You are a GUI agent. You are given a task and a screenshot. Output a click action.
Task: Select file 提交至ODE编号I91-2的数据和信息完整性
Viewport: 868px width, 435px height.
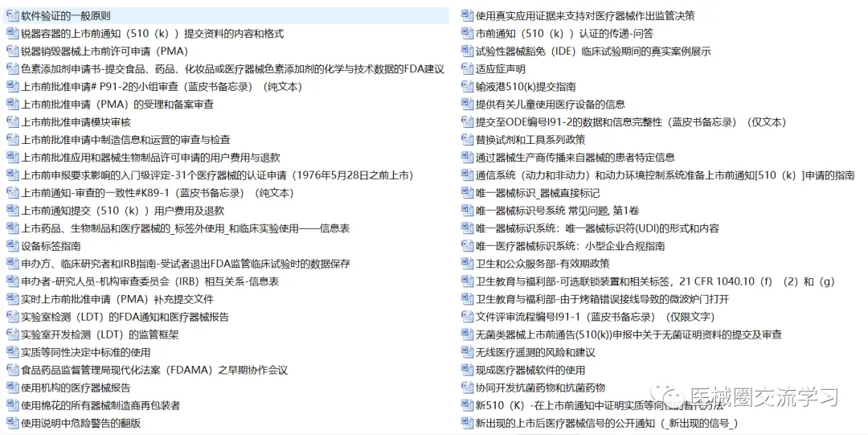pyautogui.click(x=631, y=122)
